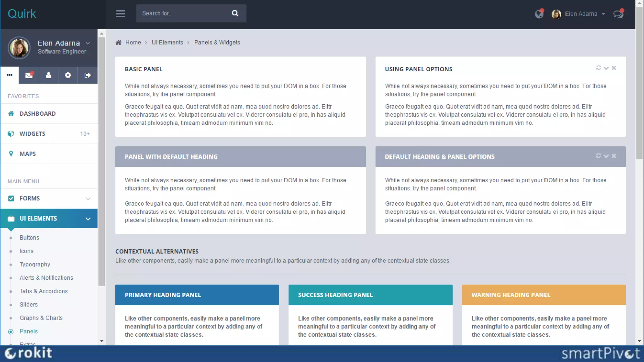Click the Home breadcrumb link

(x=133, y=42)
